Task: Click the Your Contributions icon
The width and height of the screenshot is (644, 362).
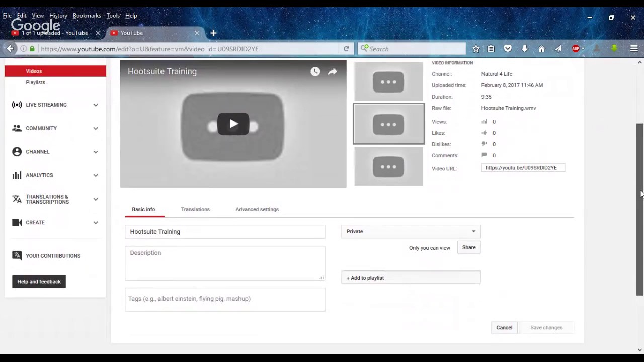Action: click(x=17, y=256)
